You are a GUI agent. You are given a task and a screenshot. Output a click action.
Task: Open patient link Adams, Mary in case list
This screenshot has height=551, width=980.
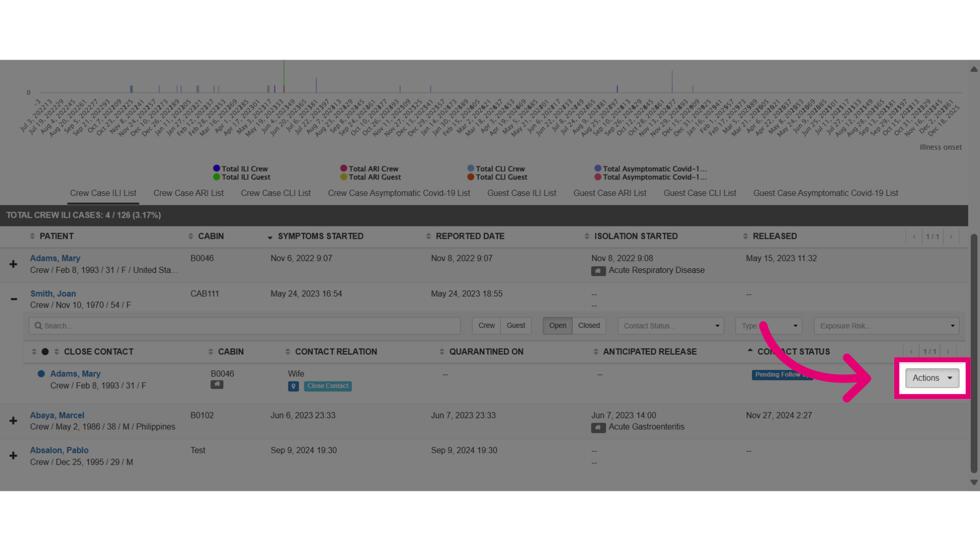[x=55, y=259]
